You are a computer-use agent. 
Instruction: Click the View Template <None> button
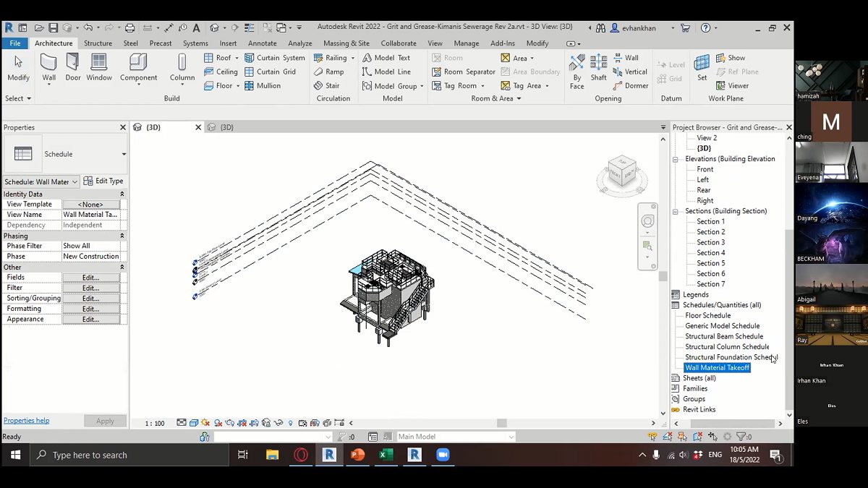click(90, 205)
